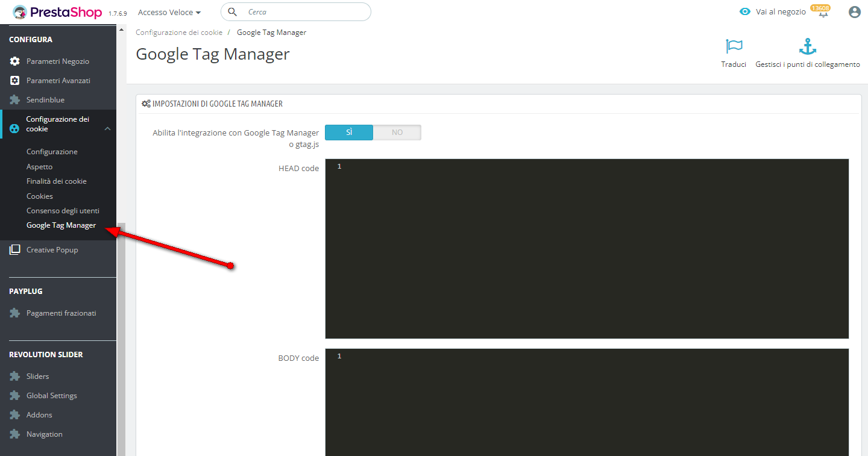This screenshot has height=456, width=868.
Task: Click the Creative Popup layers icon
Action: tap(15, 250)
